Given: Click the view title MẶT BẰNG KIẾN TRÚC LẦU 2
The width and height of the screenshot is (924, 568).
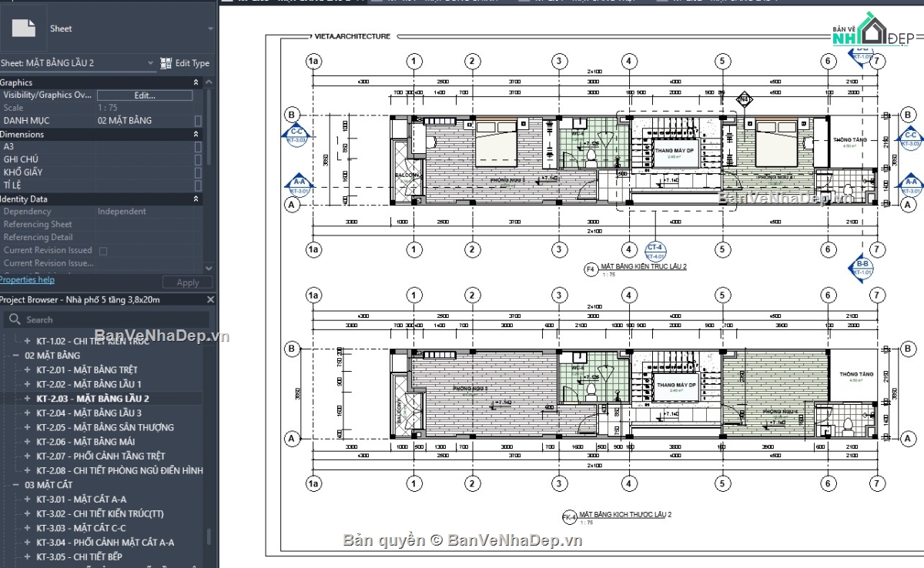Looking at the screenshot, I should pos(644,266).
